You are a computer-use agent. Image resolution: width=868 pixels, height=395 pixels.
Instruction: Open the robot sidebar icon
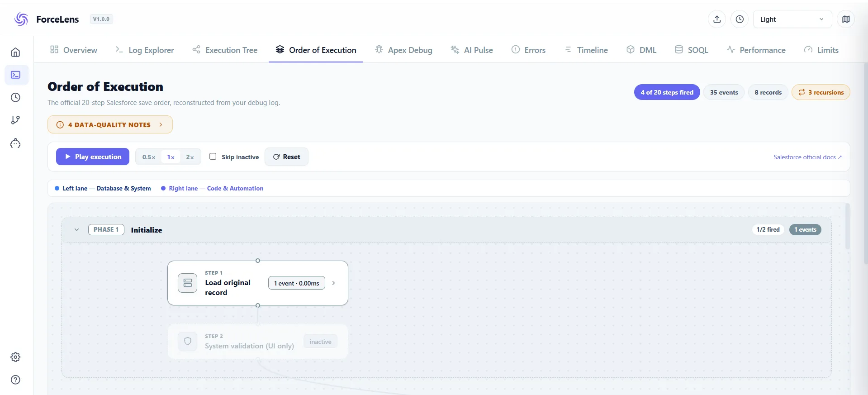coord(15,143)
